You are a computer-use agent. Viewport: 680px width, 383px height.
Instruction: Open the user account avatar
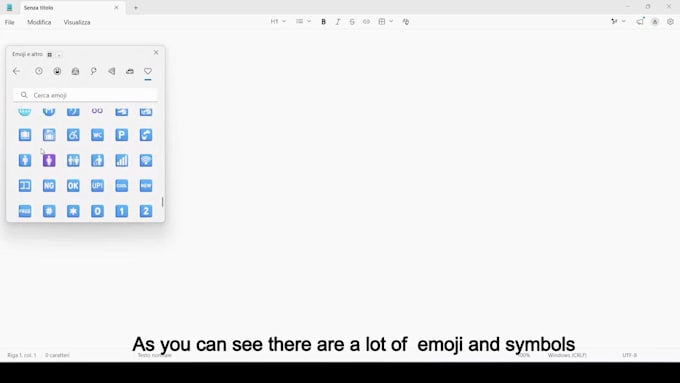pyautogui.click(x=655, y=22)
